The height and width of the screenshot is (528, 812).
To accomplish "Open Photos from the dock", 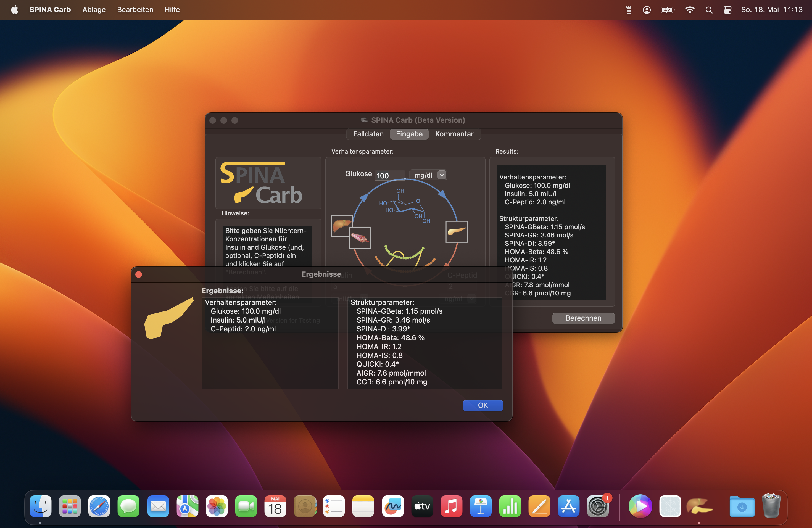I will coord(217,506).
